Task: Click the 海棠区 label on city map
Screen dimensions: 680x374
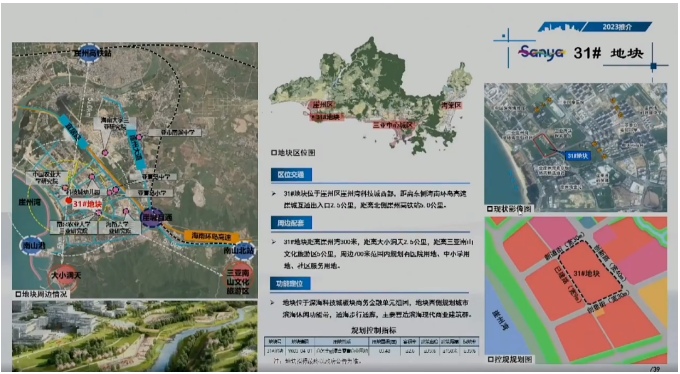Action: click(x=451, y=105)
